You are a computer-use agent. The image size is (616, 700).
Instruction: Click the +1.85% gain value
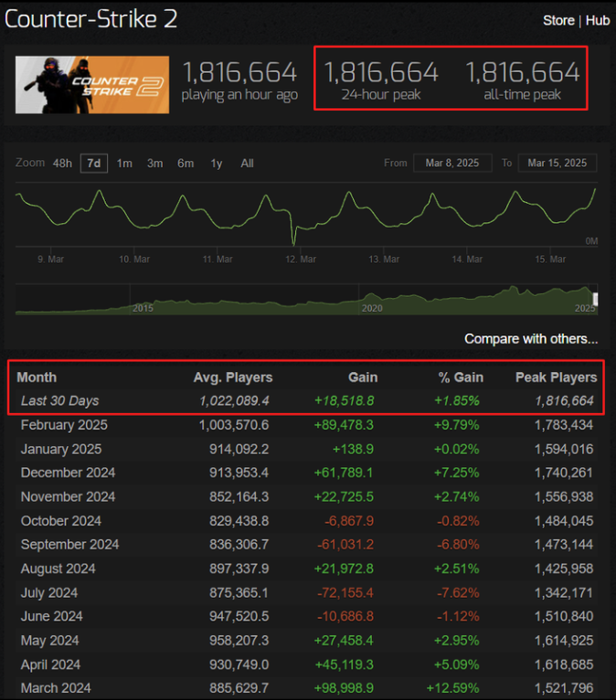pos(457,401)
